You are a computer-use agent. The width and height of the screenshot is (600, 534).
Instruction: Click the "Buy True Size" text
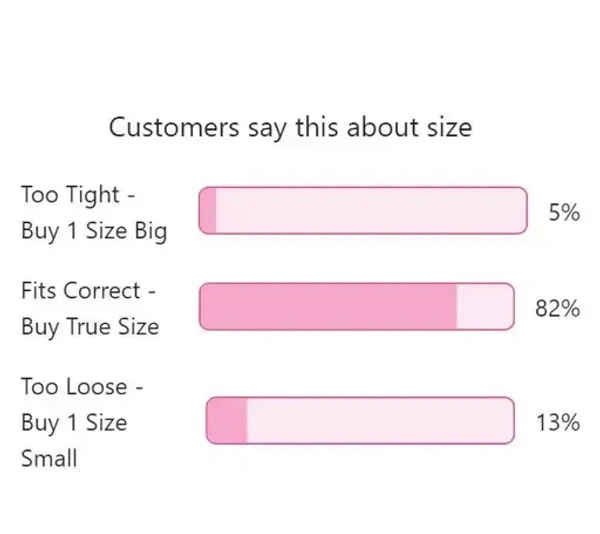(x=89, y=327)
